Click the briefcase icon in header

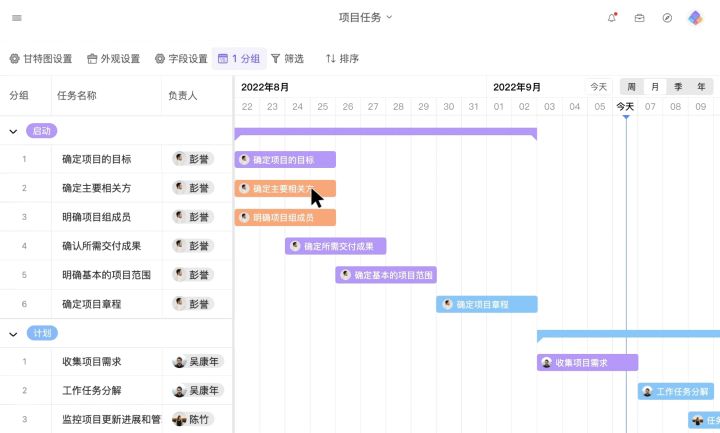tap(640, 18)
